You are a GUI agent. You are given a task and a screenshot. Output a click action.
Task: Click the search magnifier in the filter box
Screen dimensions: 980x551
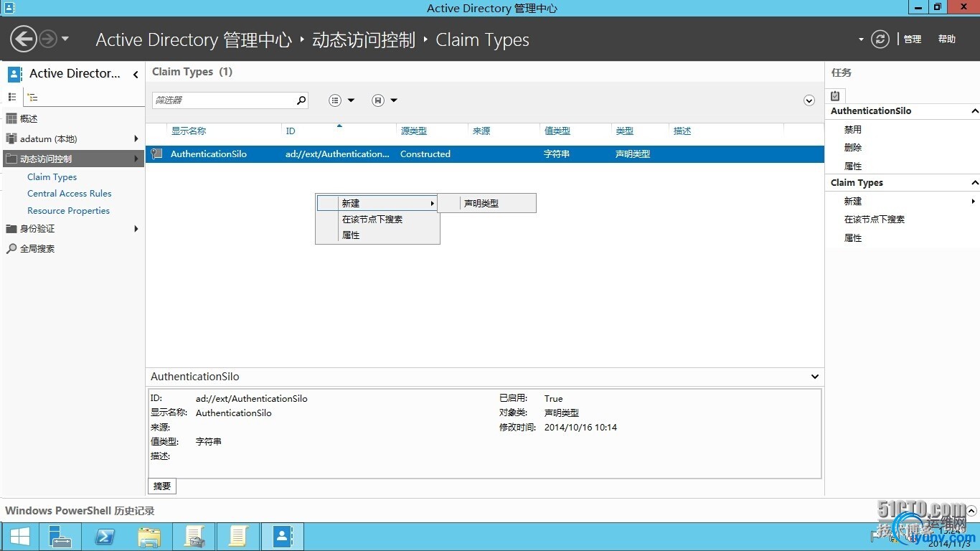[x=301, y=100]
